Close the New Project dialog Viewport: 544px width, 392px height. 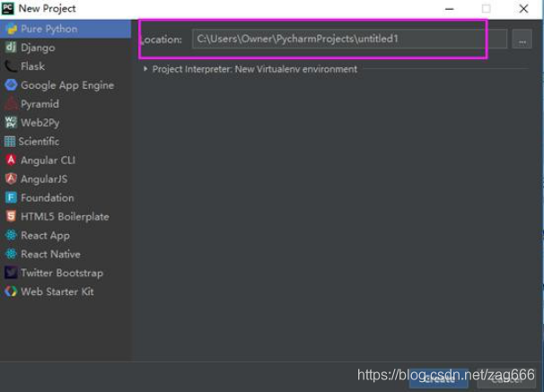523,9
